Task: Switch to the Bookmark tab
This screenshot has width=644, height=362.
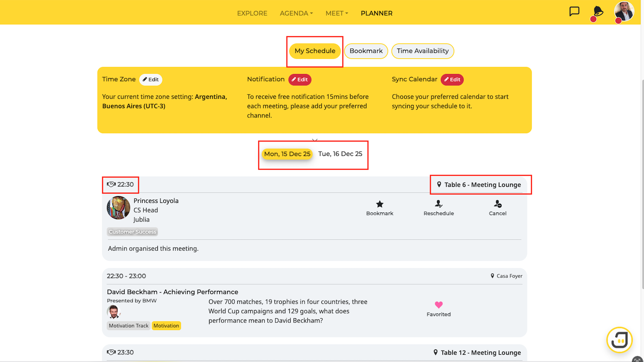Action: coord(366,51)
